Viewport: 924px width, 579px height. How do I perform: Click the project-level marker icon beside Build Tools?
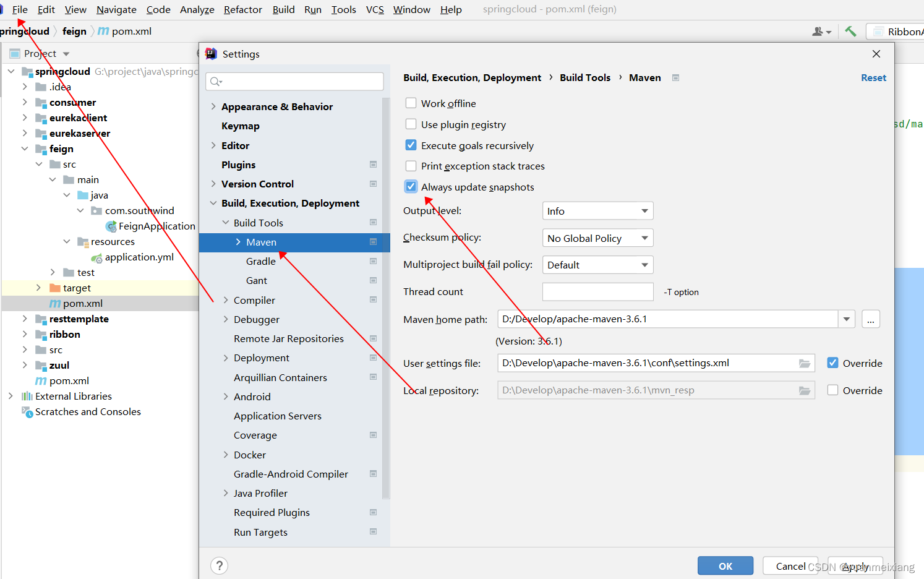(373, 223)
